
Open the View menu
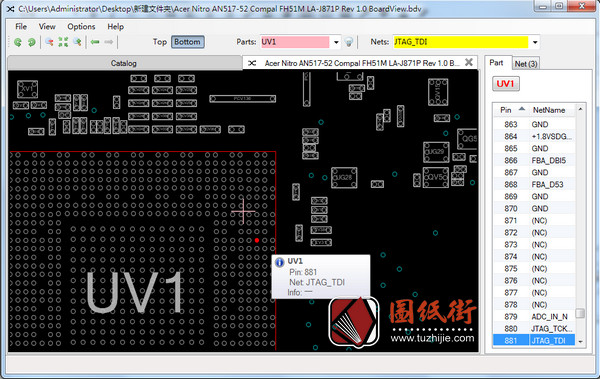[x=47, y=26]
